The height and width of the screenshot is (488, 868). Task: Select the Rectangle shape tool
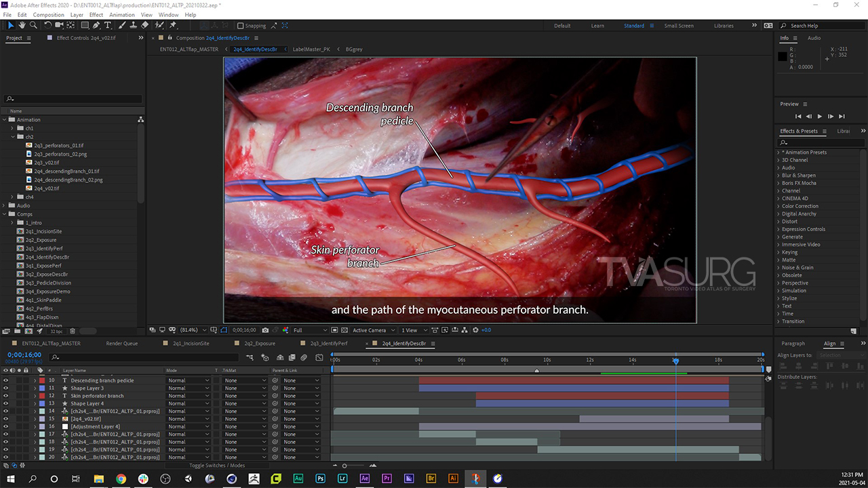[84, 25]
